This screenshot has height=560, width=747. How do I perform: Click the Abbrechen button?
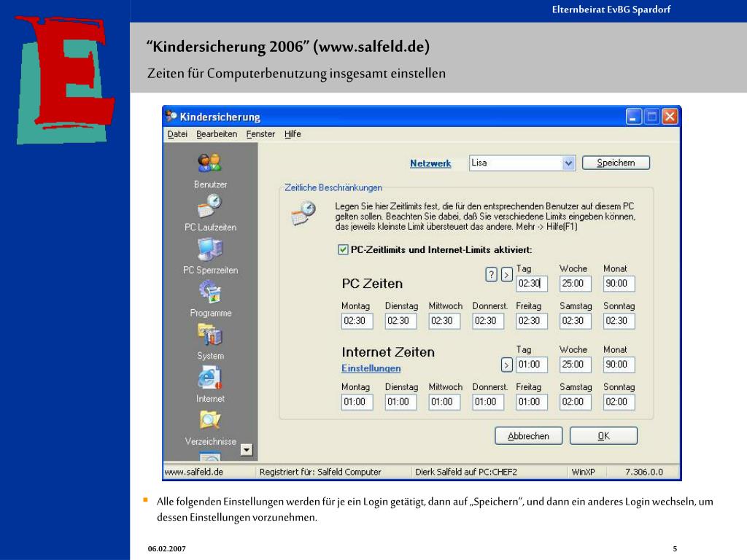(528, 436)
